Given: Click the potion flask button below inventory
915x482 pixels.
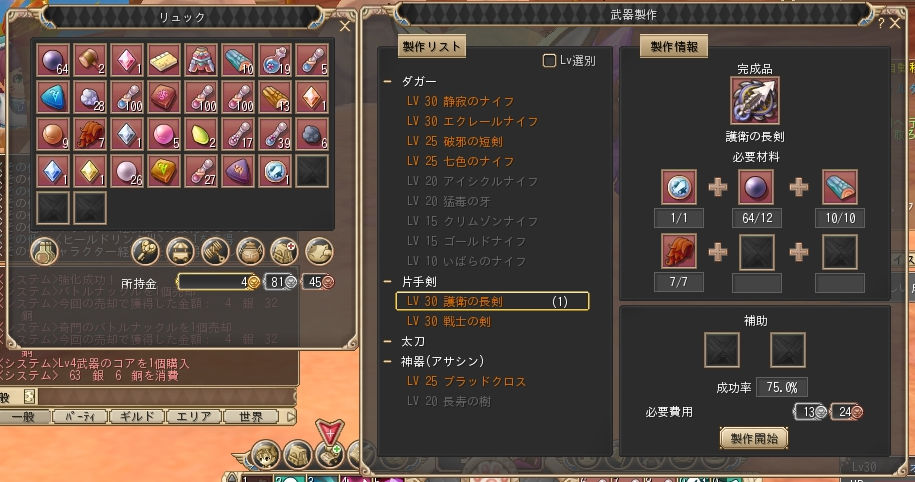Looking at the screenshot, I should coord(44,252).
